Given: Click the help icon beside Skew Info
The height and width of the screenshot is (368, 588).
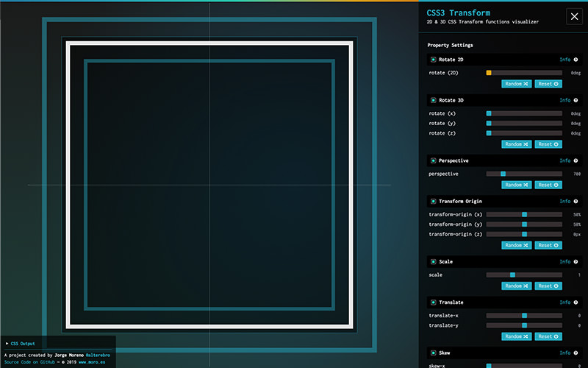Looking at the screenshot, I should (576, 353).
